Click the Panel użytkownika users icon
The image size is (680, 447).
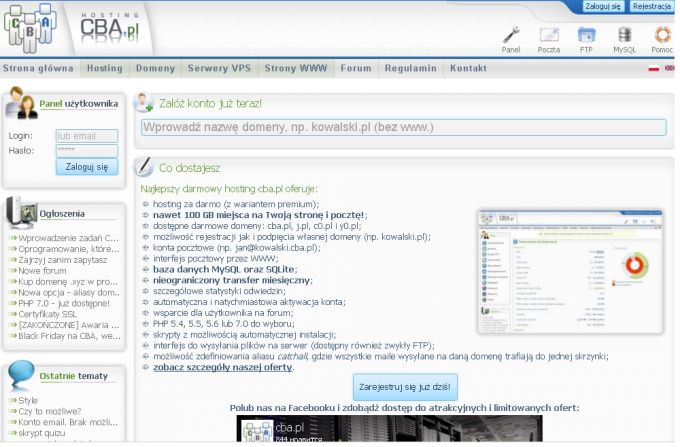pyautogui.click(x=21, y=103)
